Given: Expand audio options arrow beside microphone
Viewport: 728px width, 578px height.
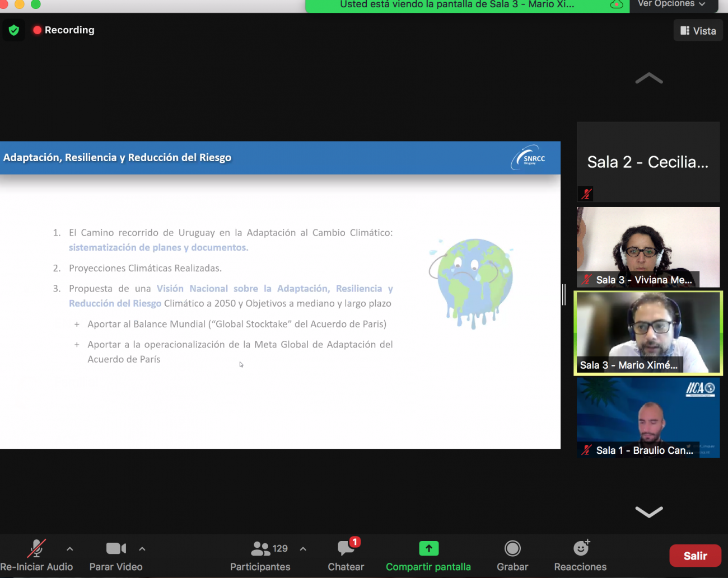Looking at the screenshot, I should click(69, 549).
